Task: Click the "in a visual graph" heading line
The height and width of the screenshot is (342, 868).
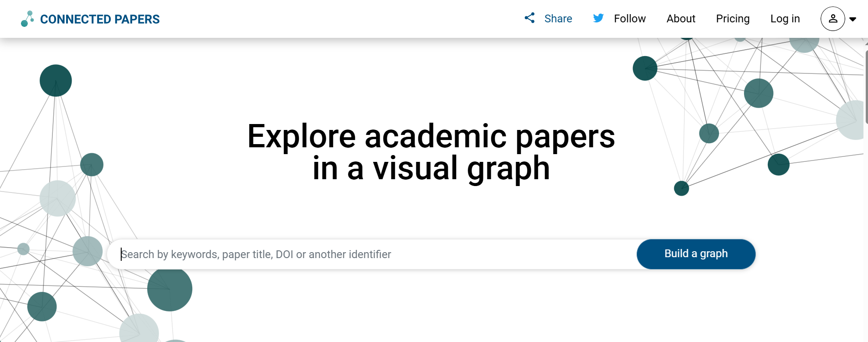Action: click(x=431, y=168)
